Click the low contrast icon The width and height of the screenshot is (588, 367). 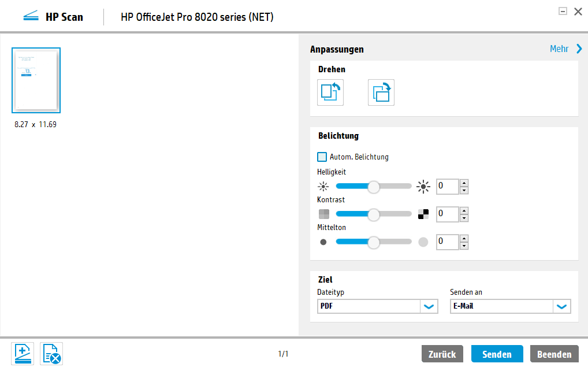point(323,214)
